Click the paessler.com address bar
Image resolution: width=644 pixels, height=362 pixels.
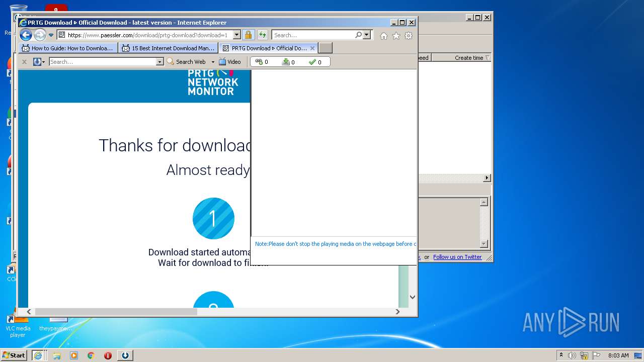pos(144,35)
